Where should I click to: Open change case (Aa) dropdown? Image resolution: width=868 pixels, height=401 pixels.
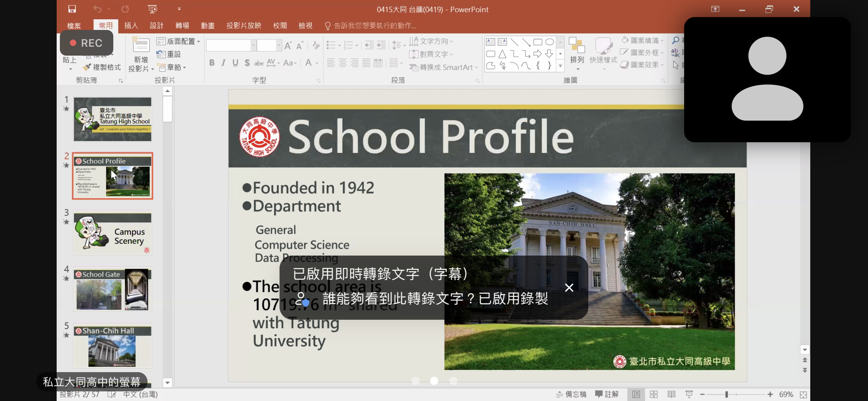290,63
